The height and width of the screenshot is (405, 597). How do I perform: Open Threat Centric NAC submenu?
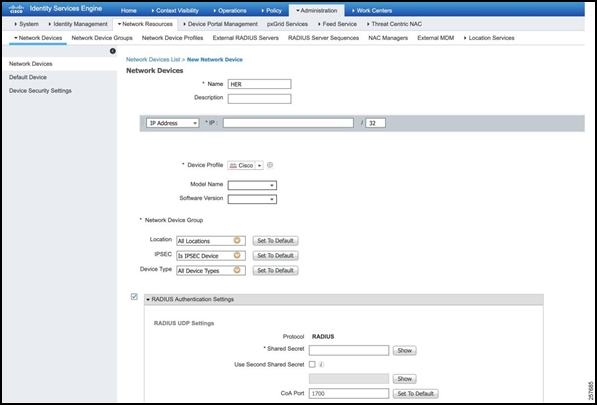394,24
